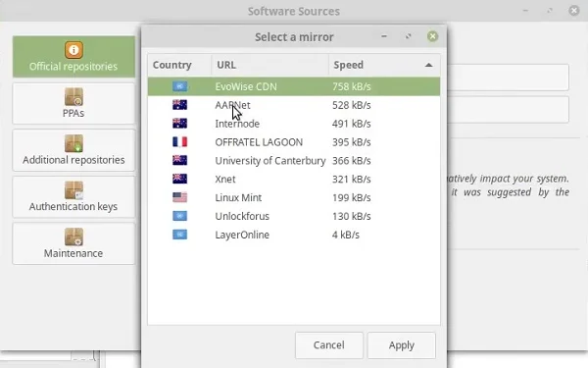Click the French flag beside OFFRATEL LAGOON
This screenshot has height=368, width=588.
click(179, 142)
